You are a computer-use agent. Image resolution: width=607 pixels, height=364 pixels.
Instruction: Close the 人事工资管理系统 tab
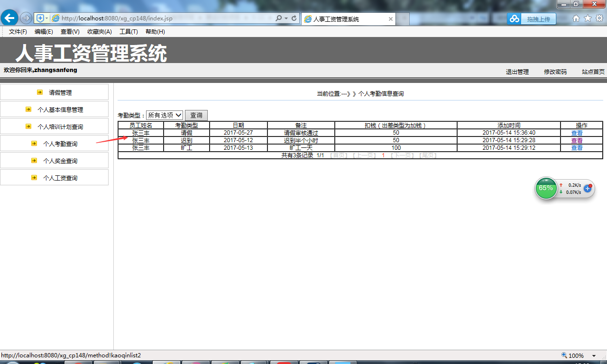tap(391, 19)
